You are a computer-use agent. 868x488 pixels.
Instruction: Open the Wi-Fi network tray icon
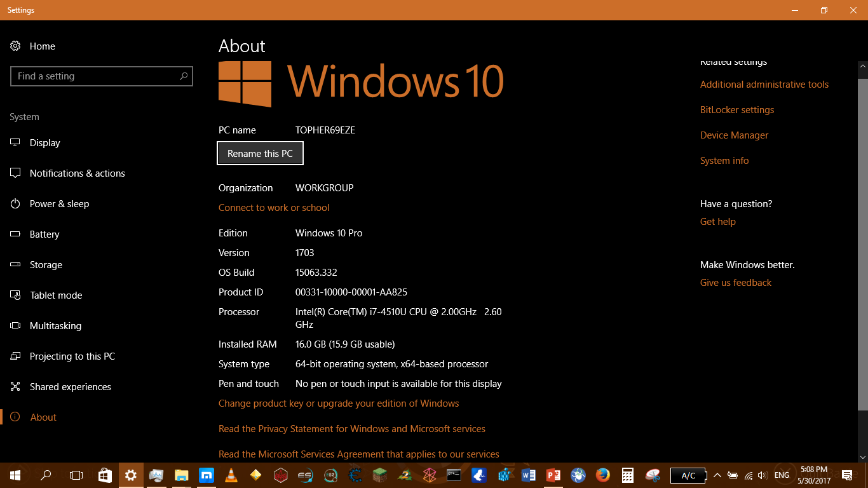pos(749,475)
